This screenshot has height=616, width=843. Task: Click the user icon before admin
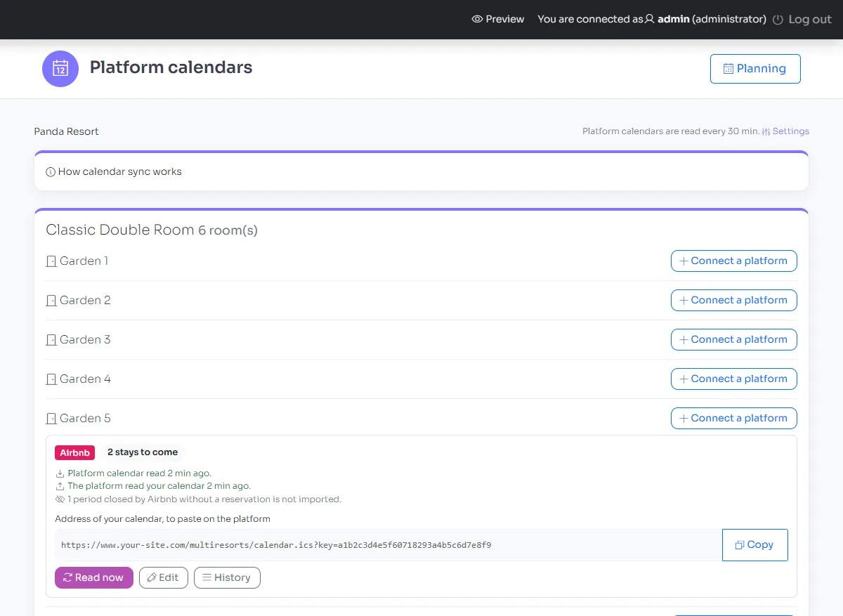[650, 19]
